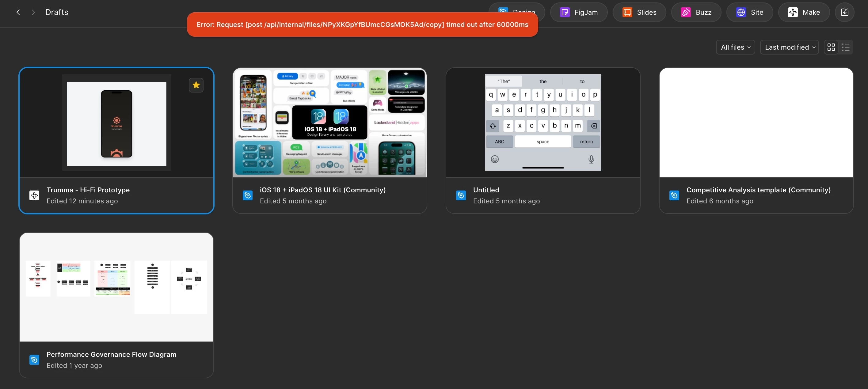Viewport: 868px width, 389px height.
Task: Click the import file icon button
Action: click(x=844, y=13)
